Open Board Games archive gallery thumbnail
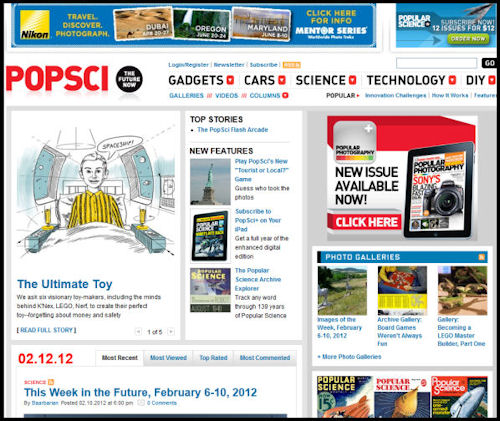 (402, 291)
